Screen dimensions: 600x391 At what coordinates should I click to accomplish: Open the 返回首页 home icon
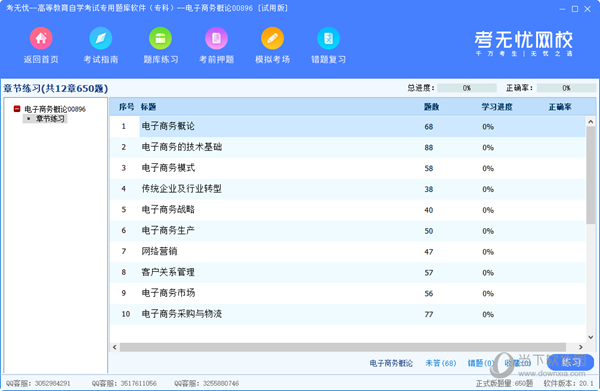41,38
